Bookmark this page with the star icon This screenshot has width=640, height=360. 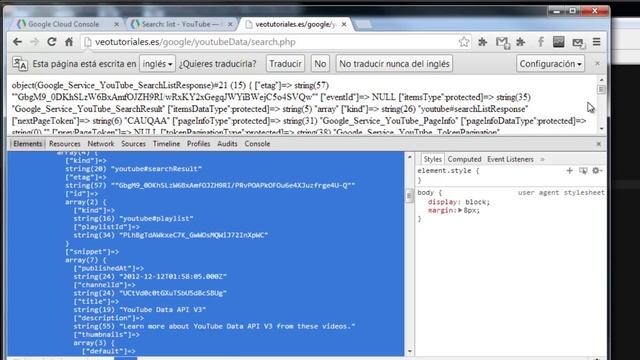(x=464, y=42)
